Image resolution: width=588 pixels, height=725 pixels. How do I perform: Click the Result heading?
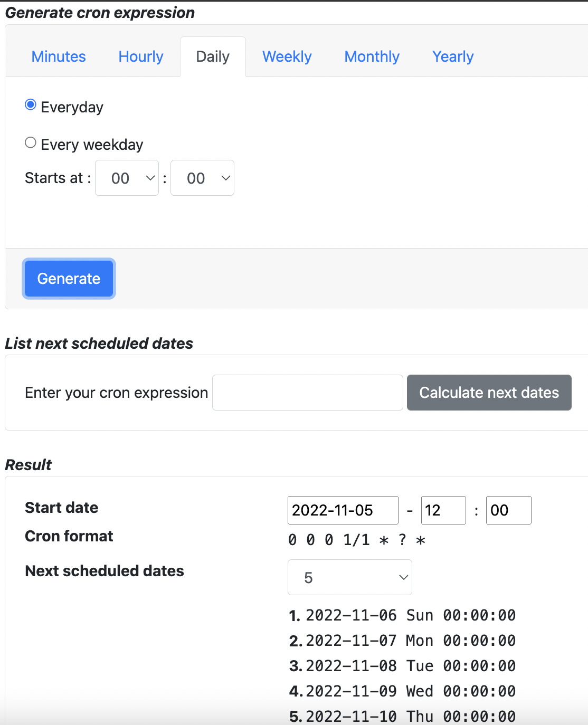tap(29, 465)
